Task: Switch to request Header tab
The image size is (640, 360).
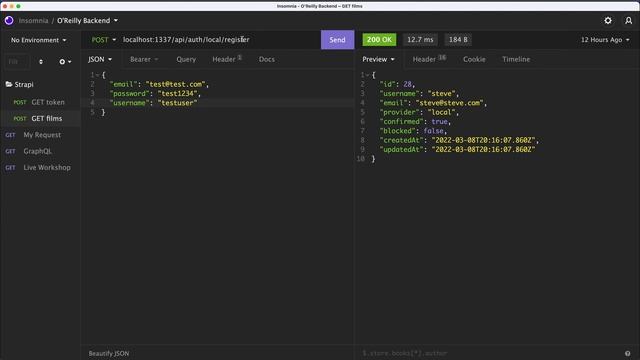Action: click(x=227, y=59)
